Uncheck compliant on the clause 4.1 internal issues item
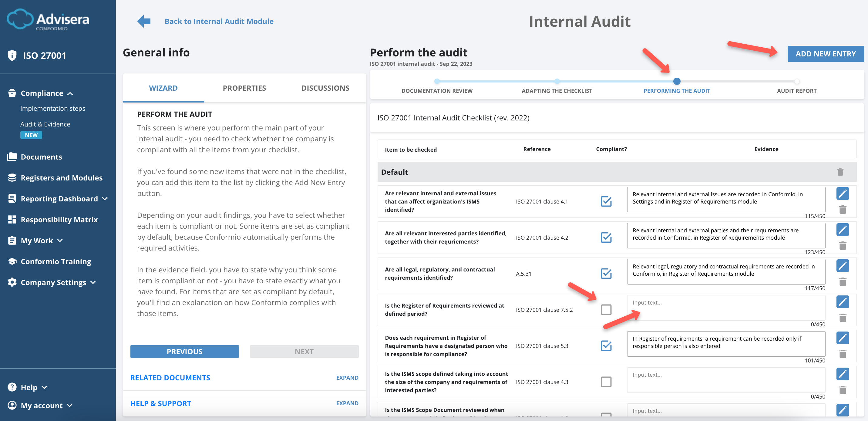 click(x=606, y=201)
